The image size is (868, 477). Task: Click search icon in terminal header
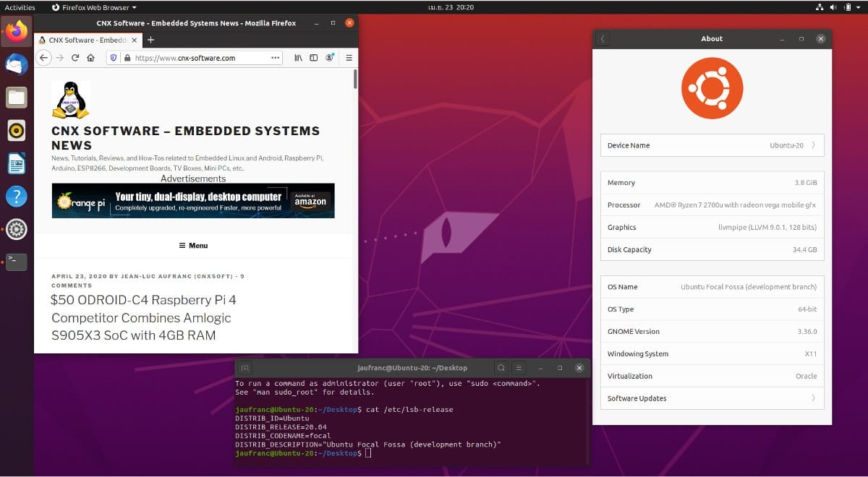coord(501,368)
